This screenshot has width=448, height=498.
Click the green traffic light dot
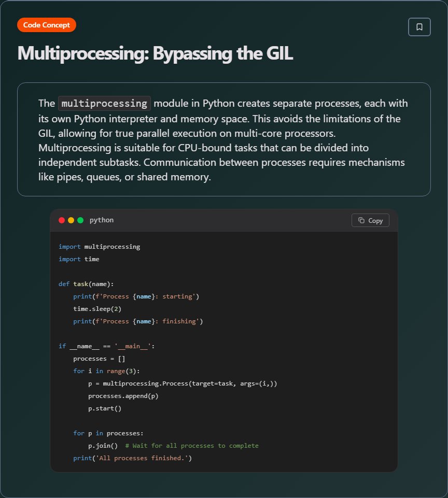point(79,220)
